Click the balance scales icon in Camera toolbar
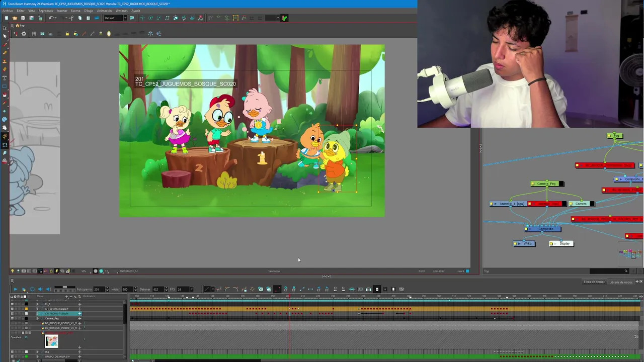This screenshot has width=644, height=362. pyautogui.click(x=150, y=34)
